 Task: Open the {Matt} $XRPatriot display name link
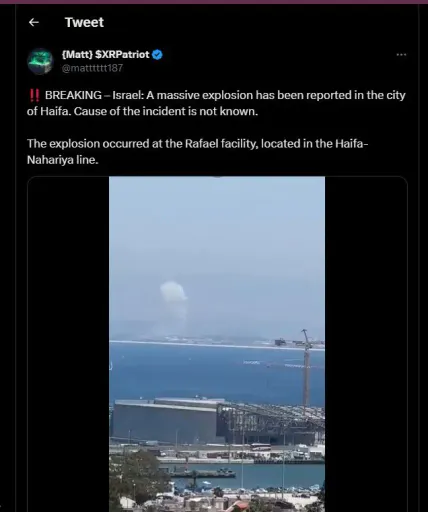pos(106,54)
